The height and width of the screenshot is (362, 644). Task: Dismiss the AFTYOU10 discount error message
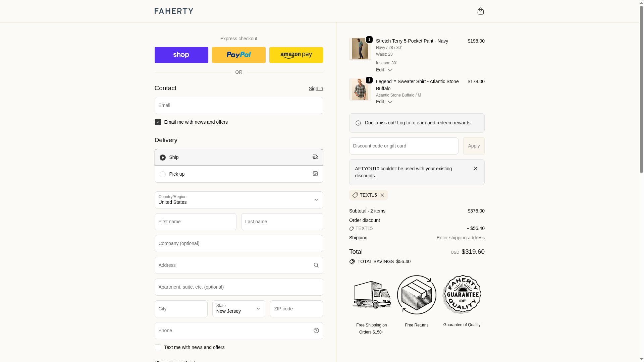pyautogui.click(x=475, y=168)
